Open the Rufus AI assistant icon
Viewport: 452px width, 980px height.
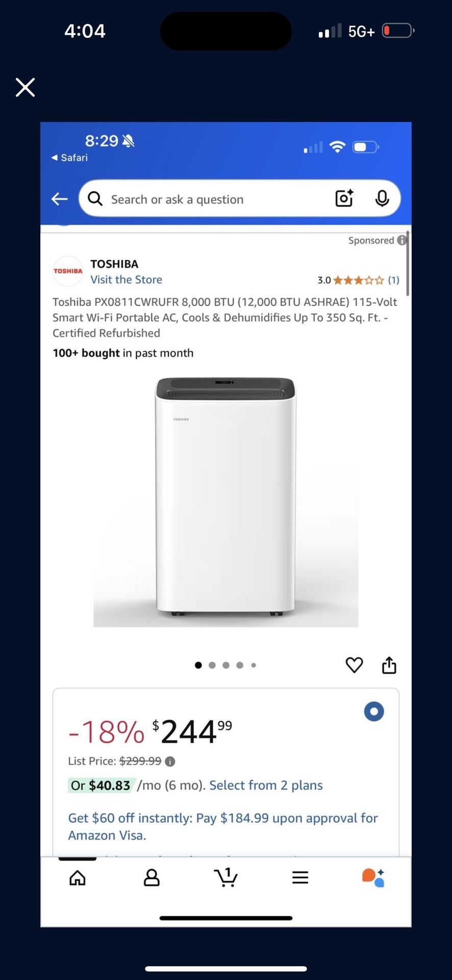(373, 877)
